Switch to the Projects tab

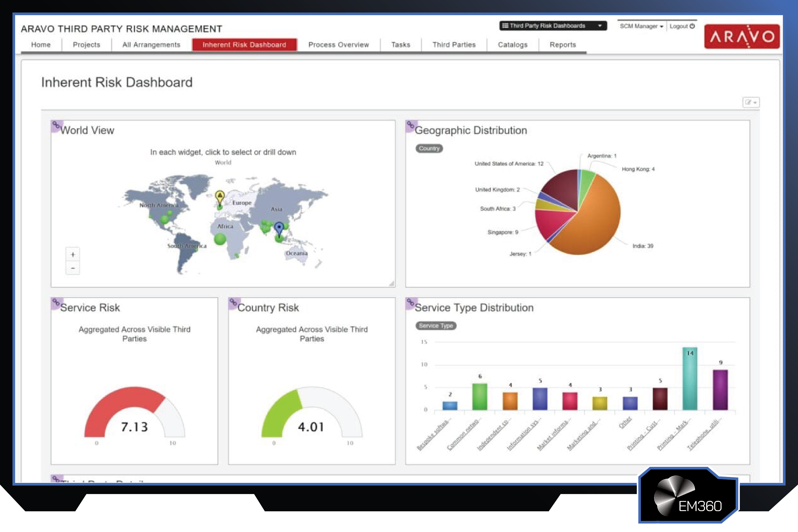[87, 45]
